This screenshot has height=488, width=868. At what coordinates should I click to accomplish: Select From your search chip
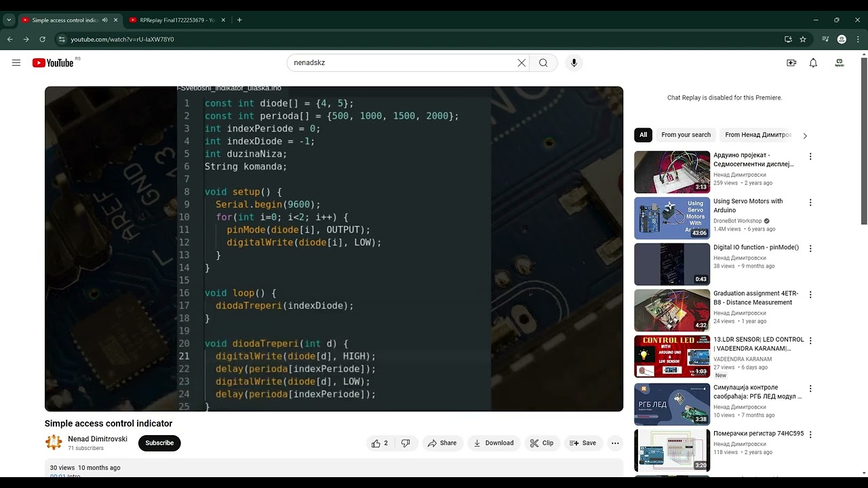(x=686, y=135)
